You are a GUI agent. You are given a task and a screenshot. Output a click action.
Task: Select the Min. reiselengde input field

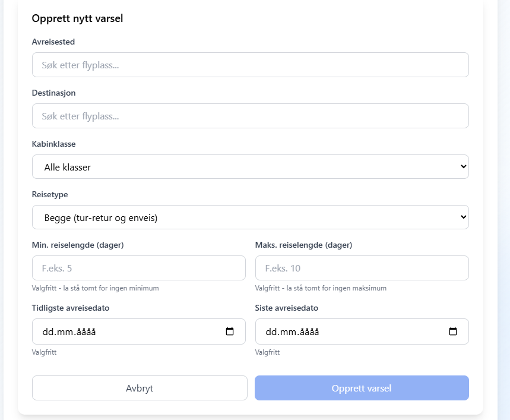pos(139,268)
